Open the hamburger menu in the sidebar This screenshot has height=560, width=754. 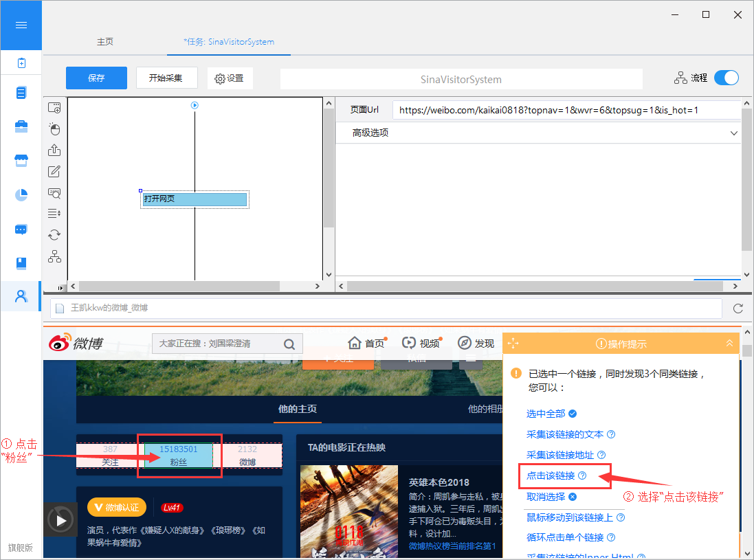click(x=21, y=25)
